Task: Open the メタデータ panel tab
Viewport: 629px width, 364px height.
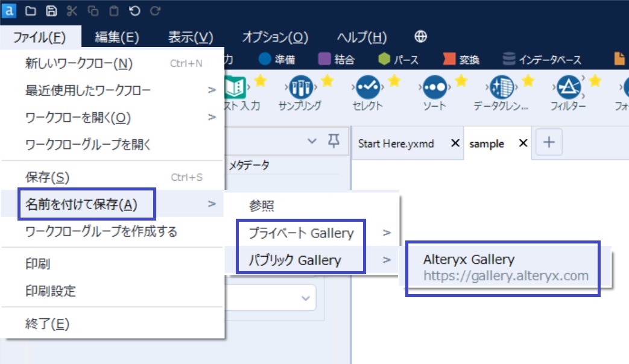Action: pyautogui.click(x=249, y=165)
